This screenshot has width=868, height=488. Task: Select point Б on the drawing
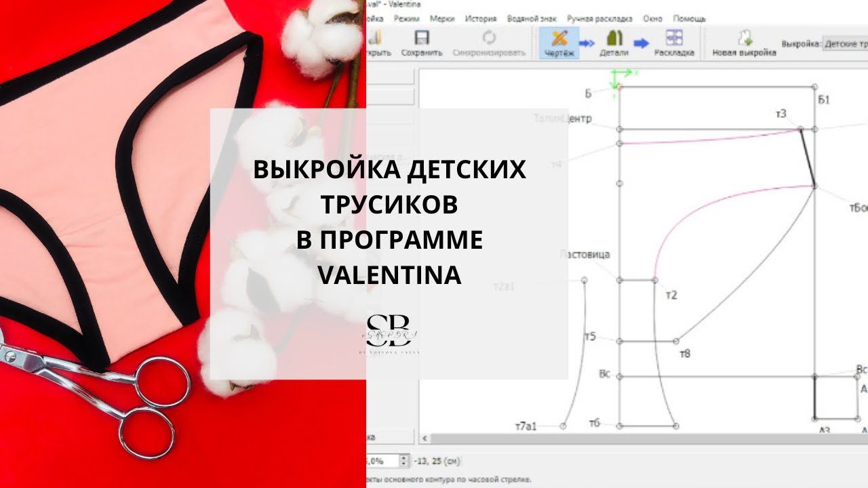(620, 87)
